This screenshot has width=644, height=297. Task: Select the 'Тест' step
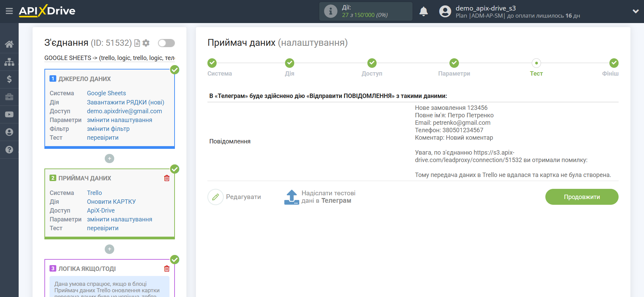click(x=536, y=63)
